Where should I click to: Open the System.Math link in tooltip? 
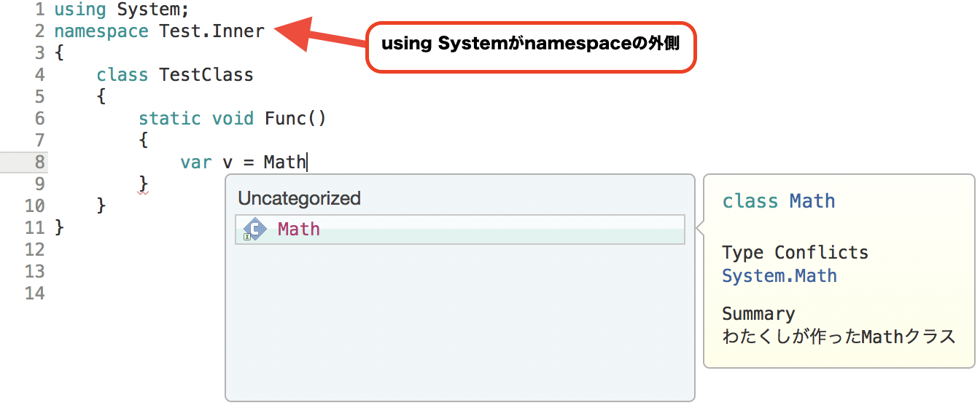pos(779,276)
